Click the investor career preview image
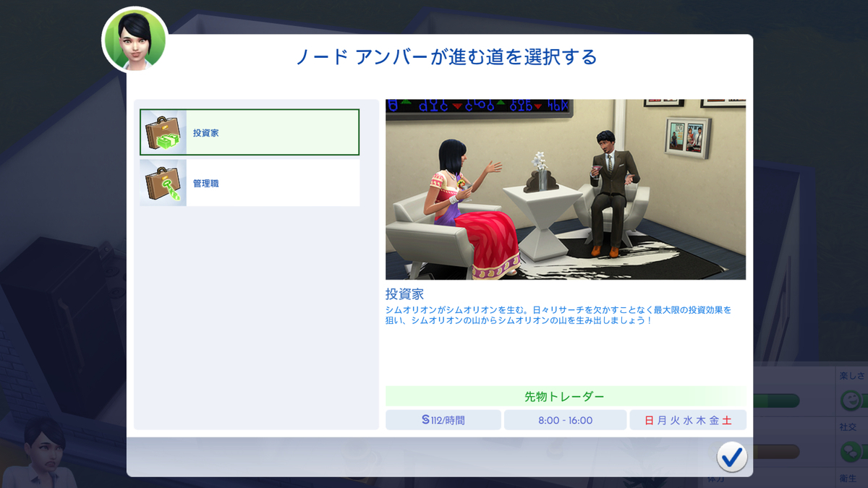 (x=566, y=189)
